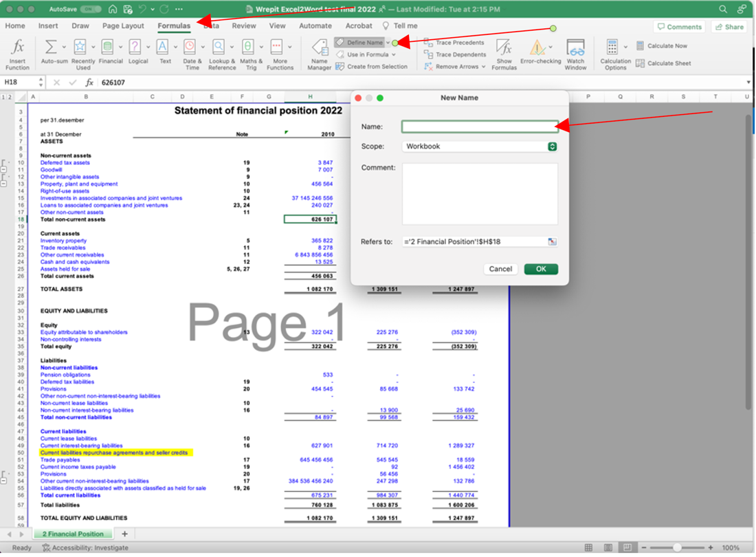Toggle Show Formulas

click(x=504, y=54)
